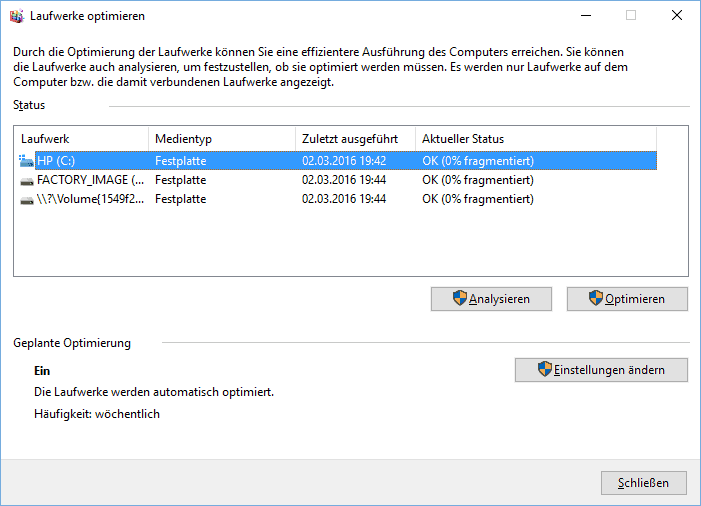Click date 02.03.2016 19:44 in the Volume row
The image size is (701, 506).
click(x=344, y=199)
